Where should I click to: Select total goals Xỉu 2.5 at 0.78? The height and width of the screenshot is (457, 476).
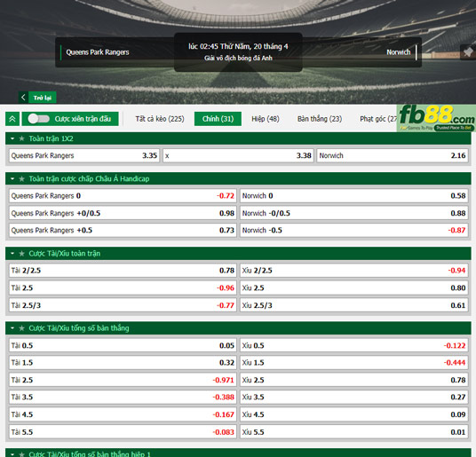pyautogui.click(x=353, y=380)
